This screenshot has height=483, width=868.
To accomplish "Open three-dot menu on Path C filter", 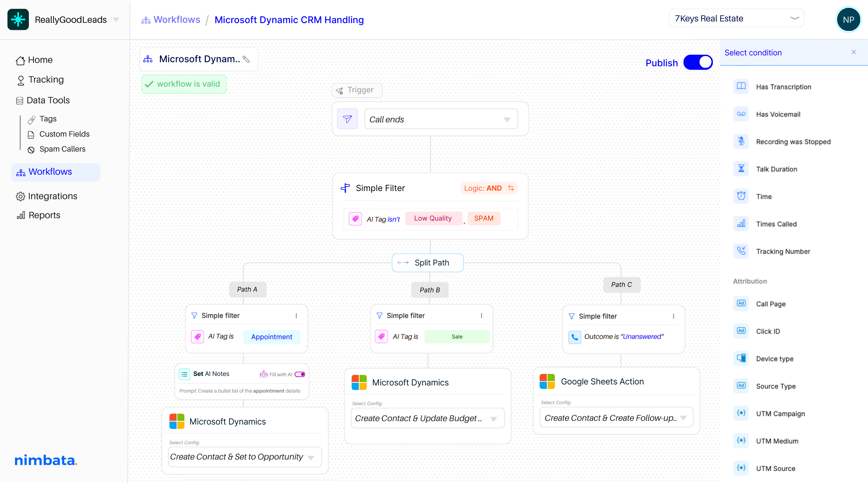I will click(673, 316).
